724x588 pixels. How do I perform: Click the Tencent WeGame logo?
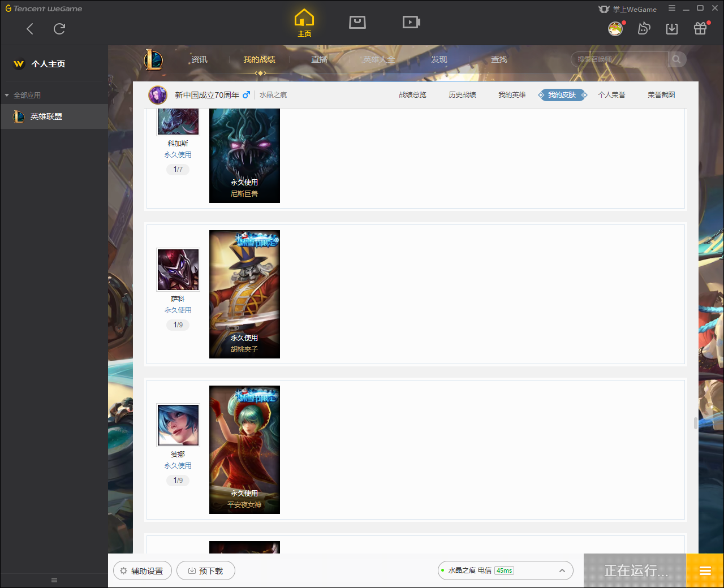pyautogui.click(x=44, y=8)
